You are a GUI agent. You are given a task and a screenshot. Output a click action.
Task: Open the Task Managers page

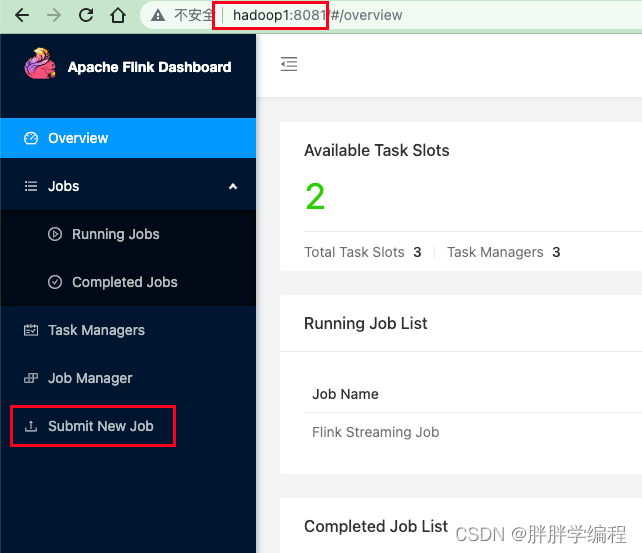[128, 330]
